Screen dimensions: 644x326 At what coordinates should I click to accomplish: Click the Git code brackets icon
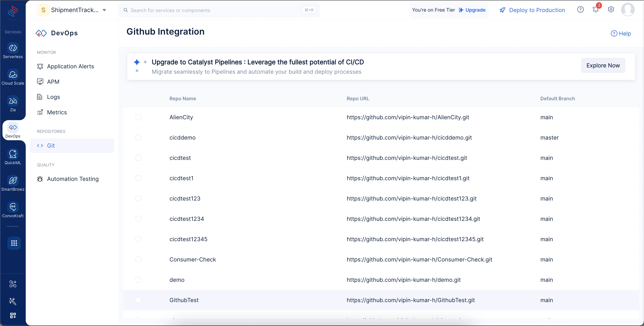click(x=40, y=146)
